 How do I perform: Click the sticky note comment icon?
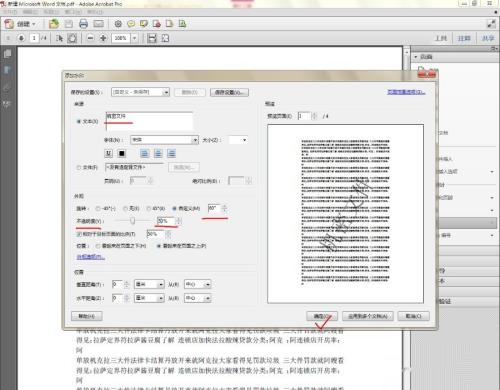click(x=131, y=24)
